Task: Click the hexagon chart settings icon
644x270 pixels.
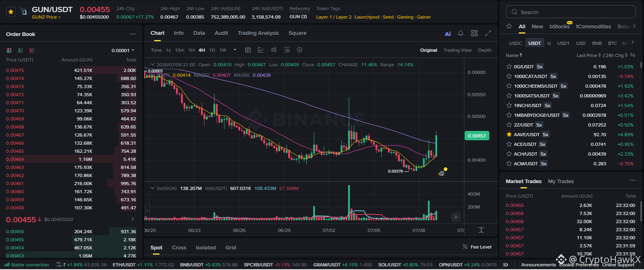Action: (x=300, y=50)
